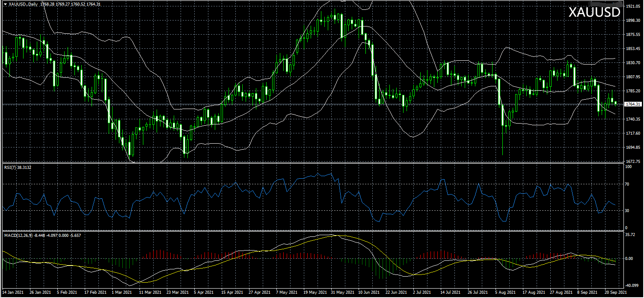This screenshot has height=298, width=644.
Task: Click the 23 Mar 2021 date label
Action: 178,293
